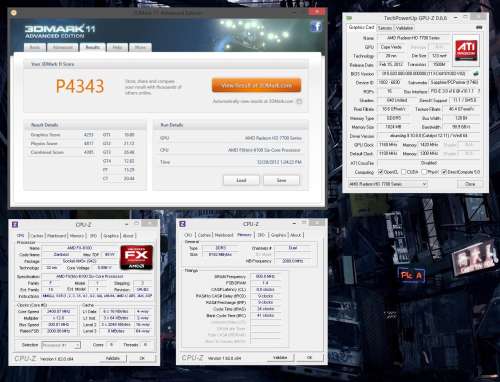Click OK in the left CPU-Z window
The image size is (500, 382).
point(142,358)
